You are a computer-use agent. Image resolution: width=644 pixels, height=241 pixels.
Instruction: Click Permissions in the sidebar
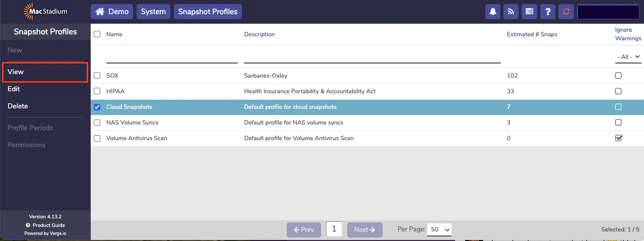[26, 145]
